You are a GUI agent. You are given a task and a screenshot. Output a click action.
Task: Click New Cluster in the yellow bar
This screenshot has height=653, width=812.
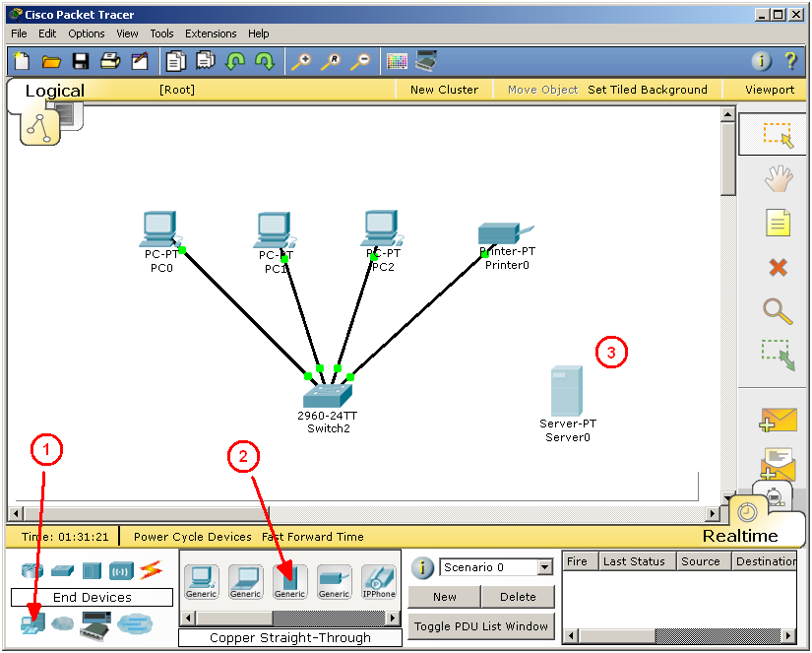444,90
